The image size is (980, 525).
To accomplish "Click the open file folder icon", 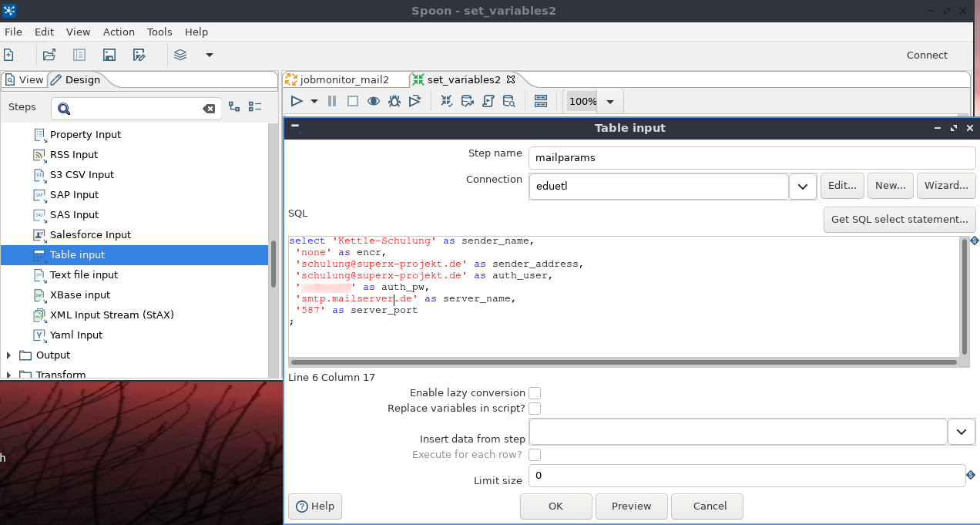I will pyautogui.click(x=49, y=55).
